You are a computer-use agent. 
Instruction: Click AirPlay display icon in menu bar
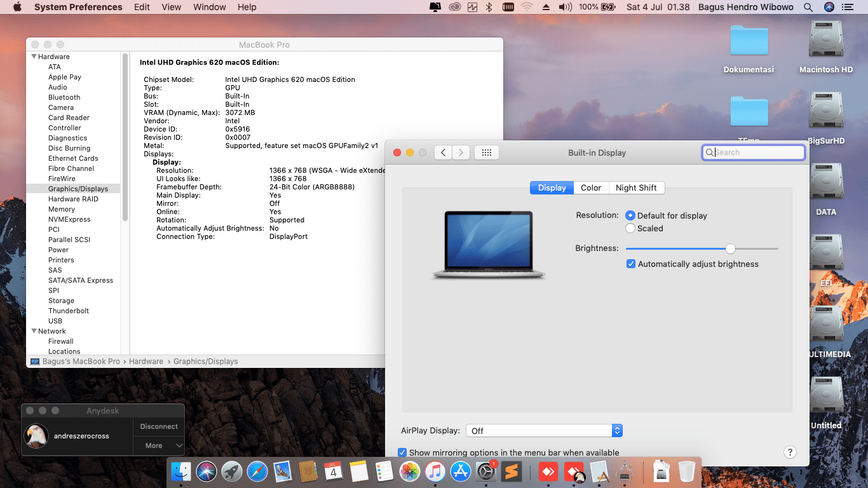pyautogui.click(x=435, y=7)
